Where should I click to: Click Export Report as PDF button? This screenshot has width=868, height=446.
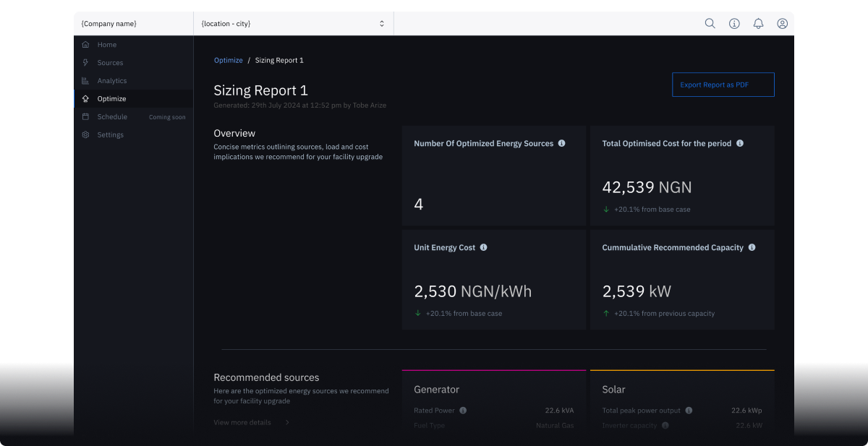(723, 85)
